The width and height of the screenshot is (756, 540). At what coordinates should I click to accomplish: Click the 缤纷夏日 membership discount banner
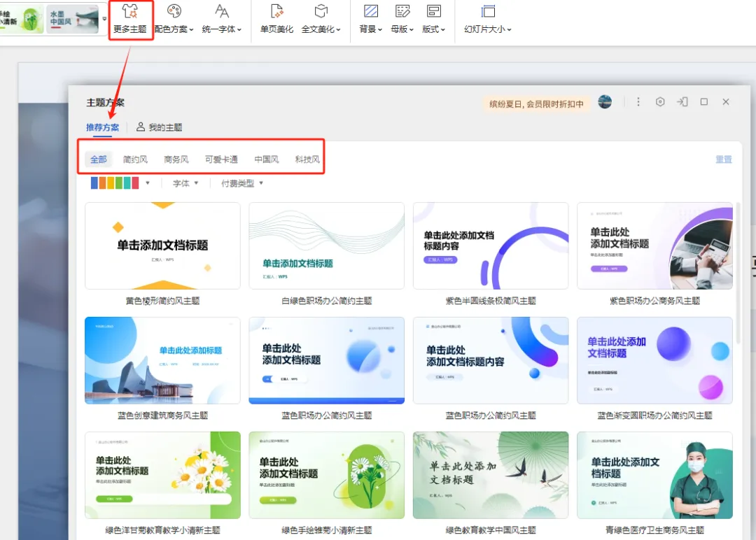(x=539, y=102)
